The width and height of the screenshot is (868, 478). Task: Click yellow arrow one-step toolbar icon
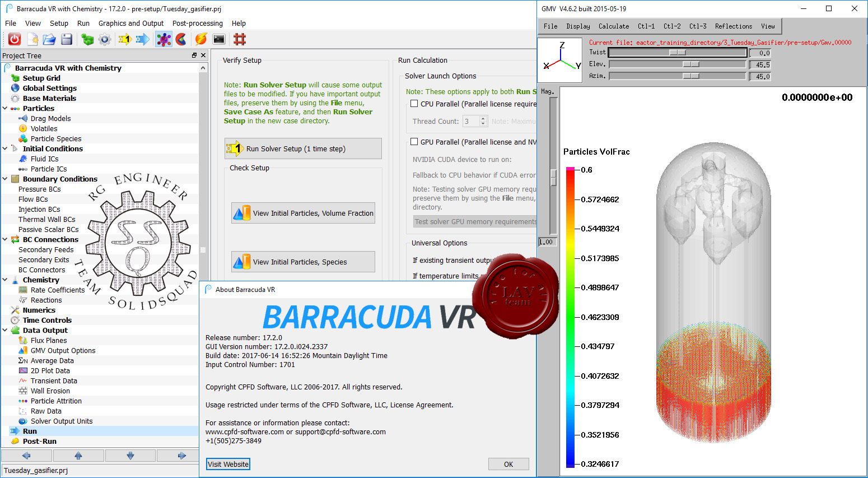124,39
